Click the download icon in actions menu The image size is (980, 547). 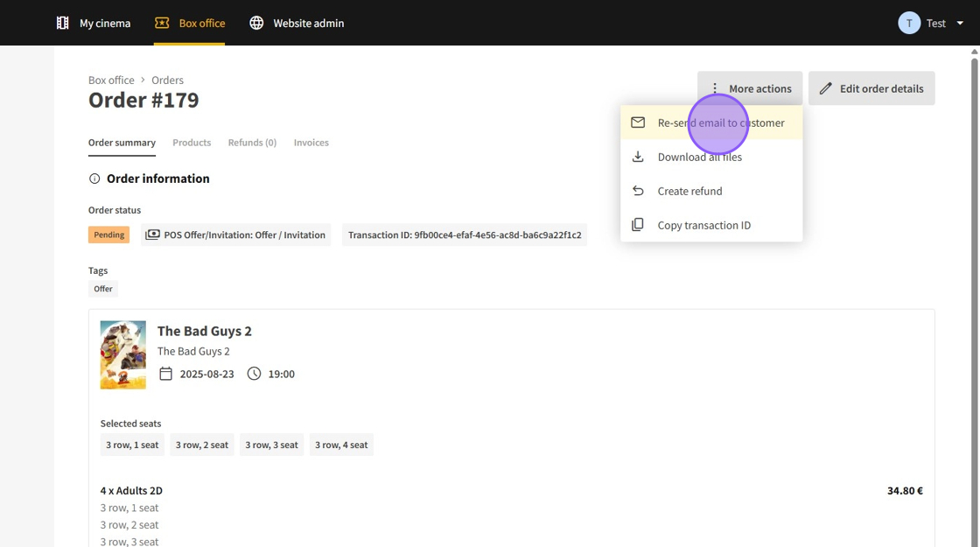[638, 157]
